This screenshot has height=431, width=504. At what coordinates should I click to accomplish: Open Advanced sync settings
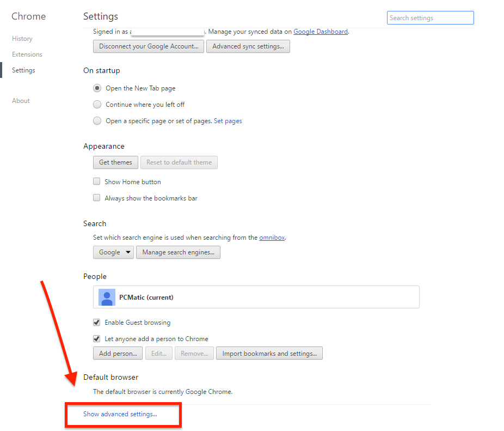248,46
